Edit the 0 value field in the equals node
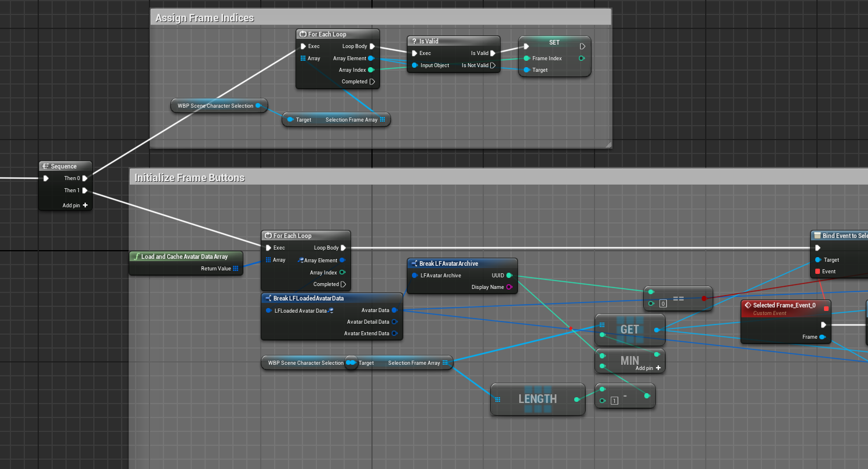868x469 pixels. pyautogui.click(x=663, y=303)
